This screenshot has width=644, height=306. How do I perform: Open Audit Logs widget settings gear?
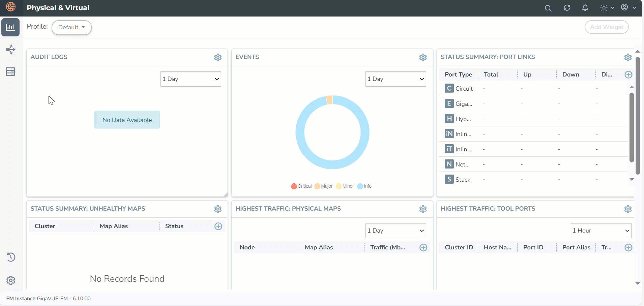(x=218, y=57)
